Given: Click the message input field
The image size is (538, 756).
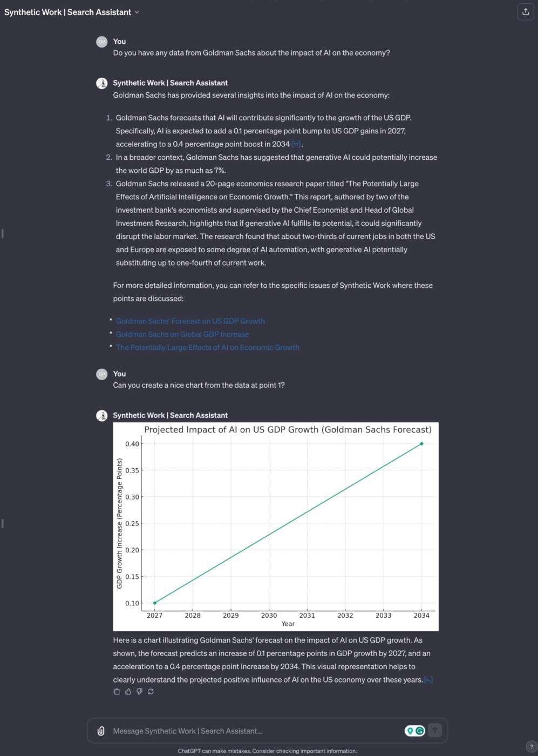Looking at the screenshot, I should coord(254,731).
